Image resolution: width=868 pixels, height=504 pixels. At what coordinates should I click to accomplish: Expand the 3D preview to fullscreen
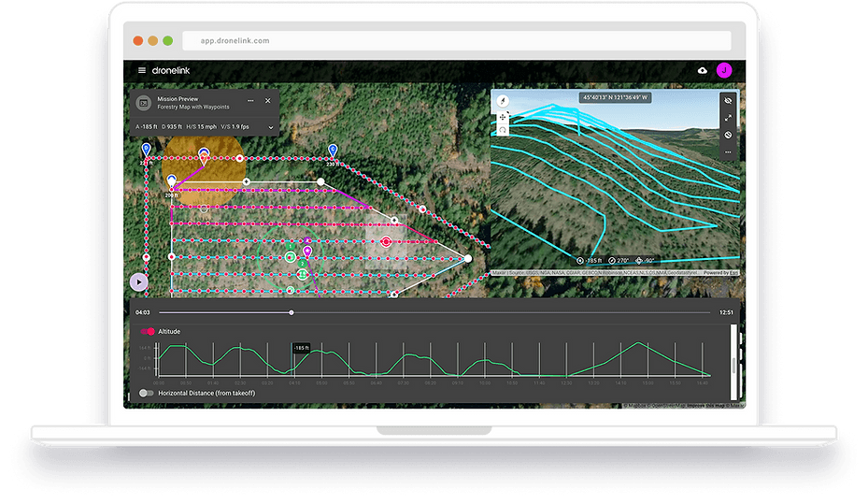(x=728, y=118)
